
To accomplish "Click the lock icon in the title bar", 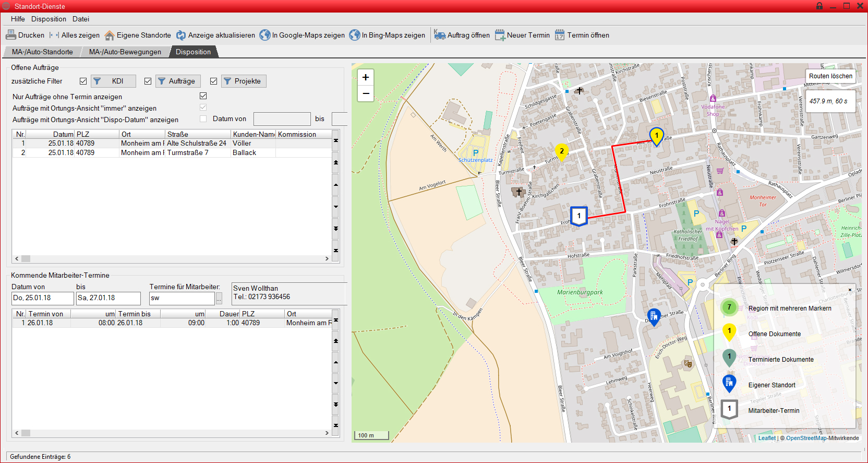I will [x=819, y=6].
